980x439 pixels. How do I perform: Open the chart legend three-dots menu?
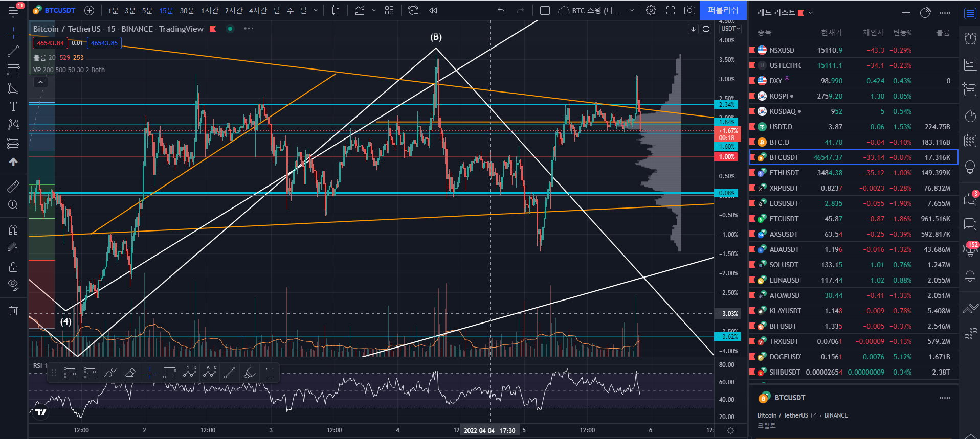click(x=249, y=29)
